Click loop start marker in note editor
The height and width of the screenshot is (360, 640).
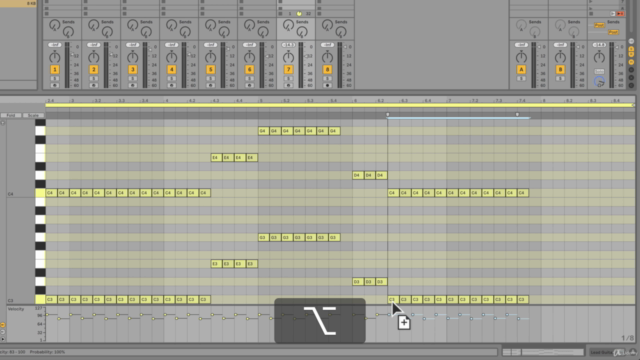click(x=388, y=115)
